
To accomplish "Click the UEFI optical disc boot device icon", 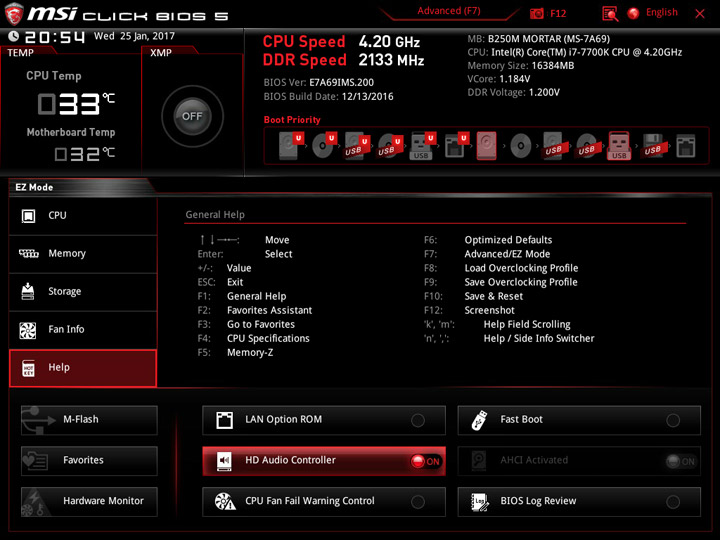I will coord(323,146).
